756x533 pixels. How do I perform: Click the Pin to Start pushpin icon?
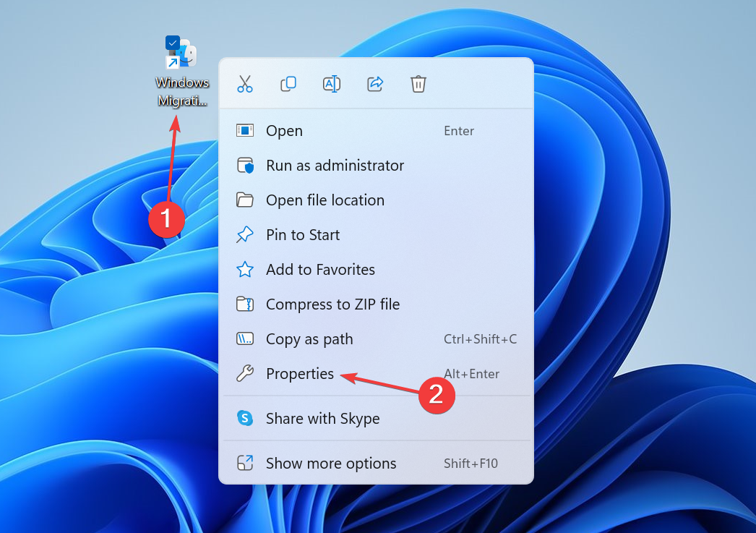(245, 235)
